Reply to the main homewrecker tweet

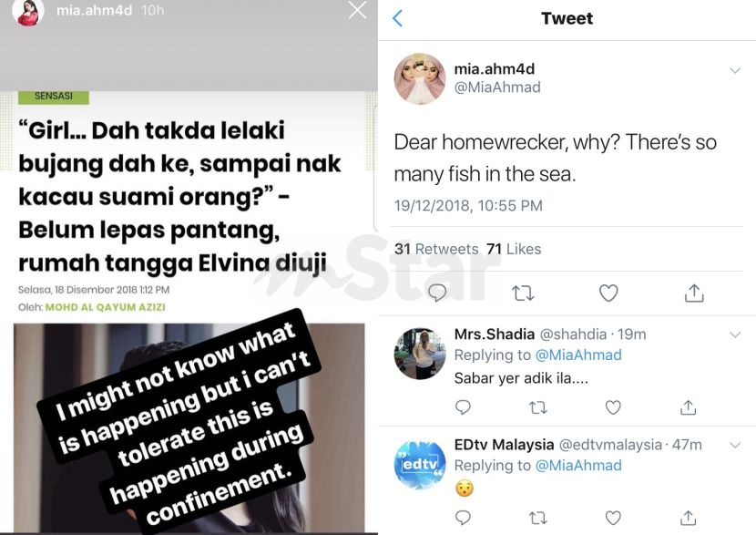[437, 293]
